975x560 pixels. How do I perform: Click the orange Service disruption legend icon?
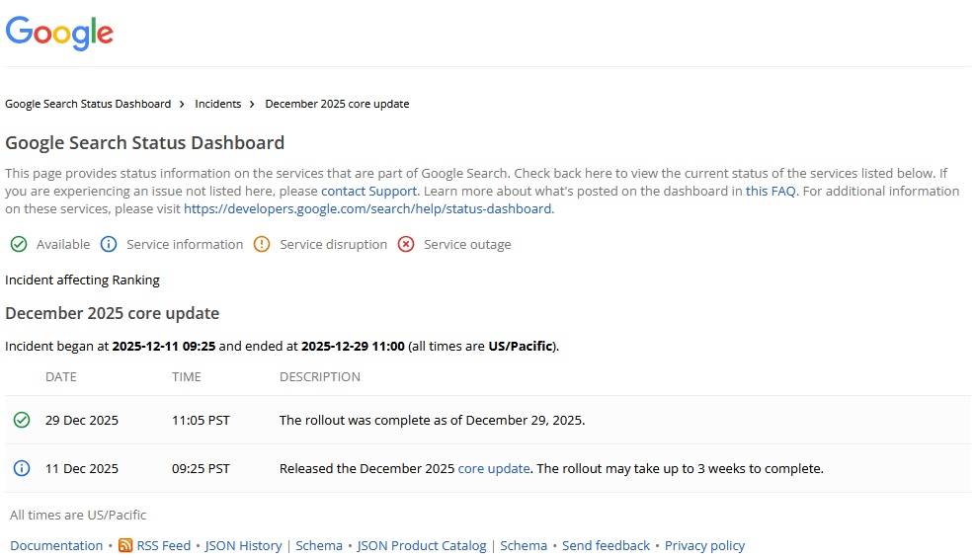click(262, 244)
